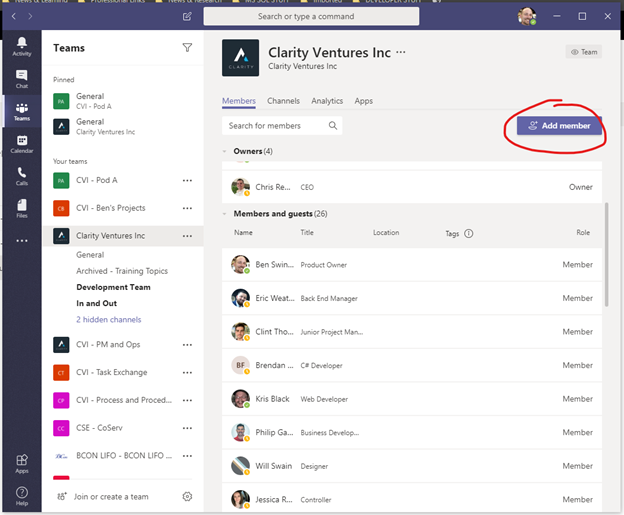Click the Search or type a command box
This screenshot has width=624, height=515.
click(x=311, y=16)
